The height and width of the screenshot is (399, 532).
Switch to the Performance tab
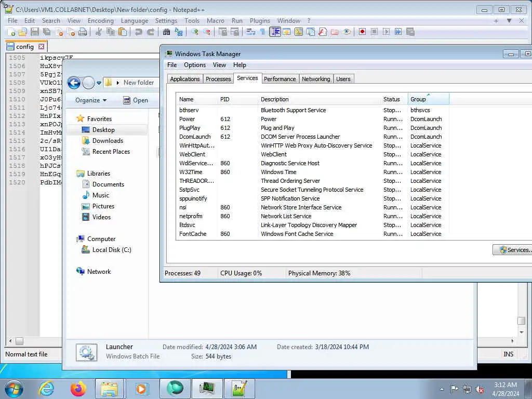(280, 79)
